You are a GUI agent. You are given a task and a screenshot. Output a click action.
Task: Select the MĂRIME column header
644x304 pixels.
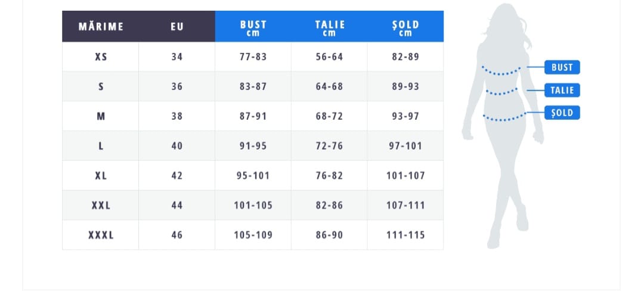pyautogui.click(x=101, y=26)
